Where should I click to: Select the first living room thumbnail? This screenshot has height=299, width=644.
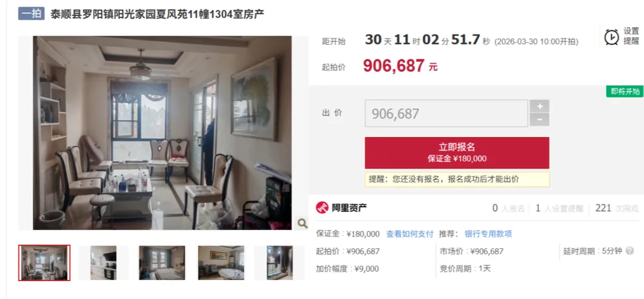(x=44, y=263)
